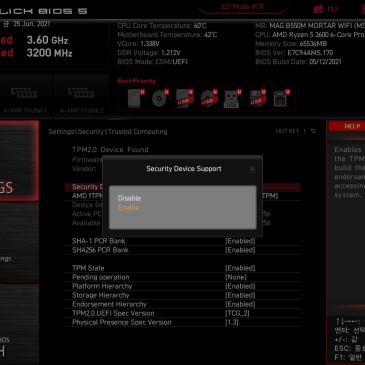Open Pending operation None value

coord(236,277)
